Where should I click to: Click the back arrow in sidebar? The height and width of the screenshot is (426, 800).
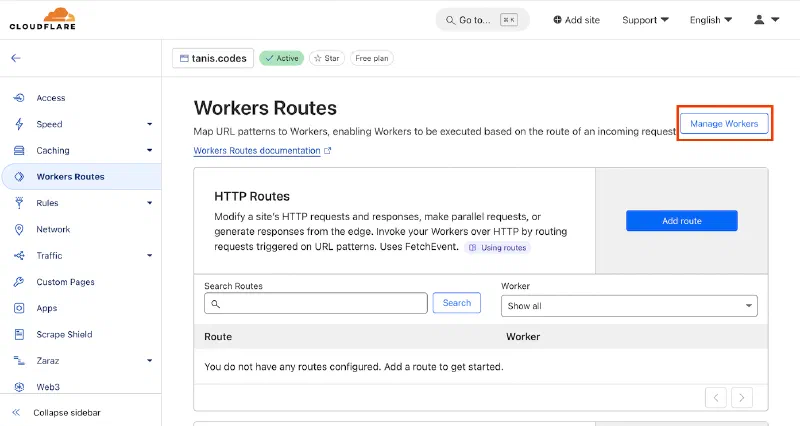tap(16, 58)
